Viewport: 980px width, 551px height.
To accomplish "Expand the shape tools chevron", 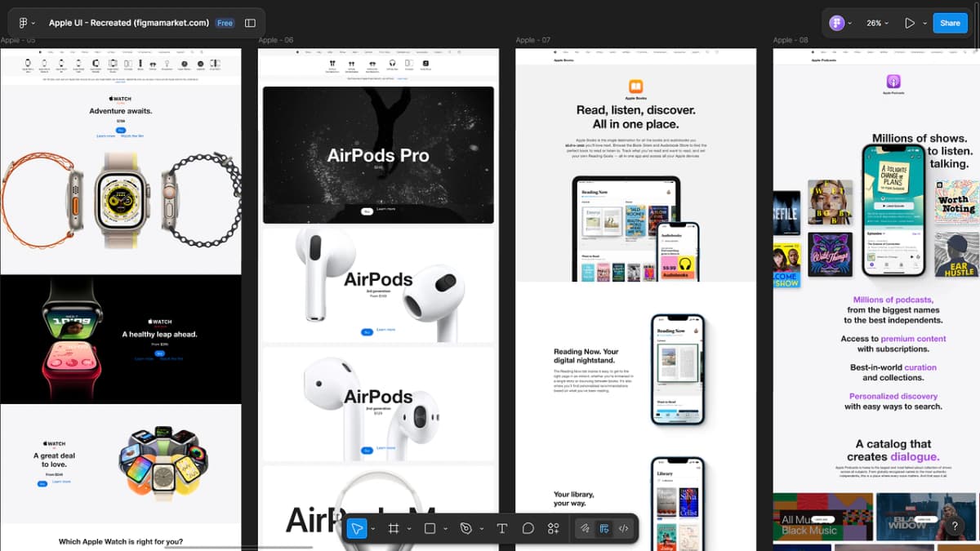I will pos(446,529).
